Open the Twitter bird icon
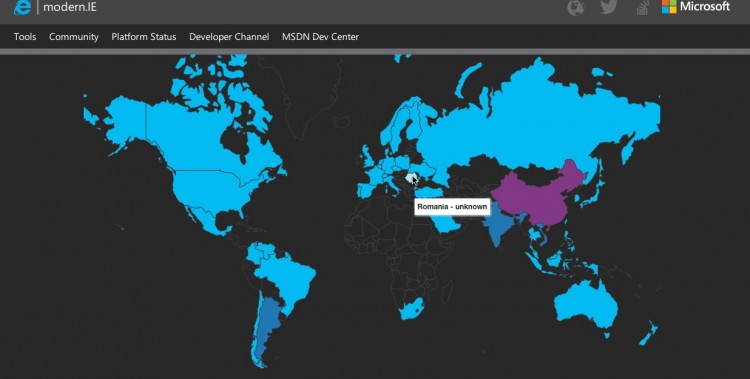This screenshot has width=750, height=379. 608,7
